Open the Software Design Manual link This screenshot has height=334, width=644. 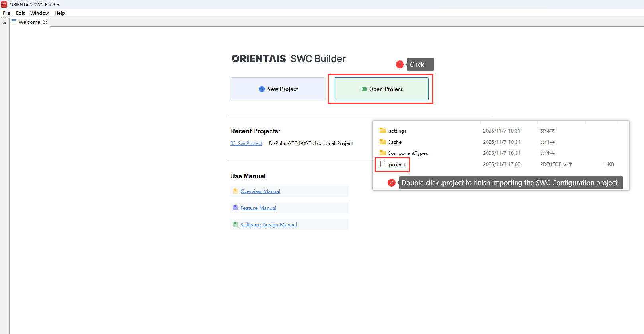pyautogui.click(x=268, y=225)
